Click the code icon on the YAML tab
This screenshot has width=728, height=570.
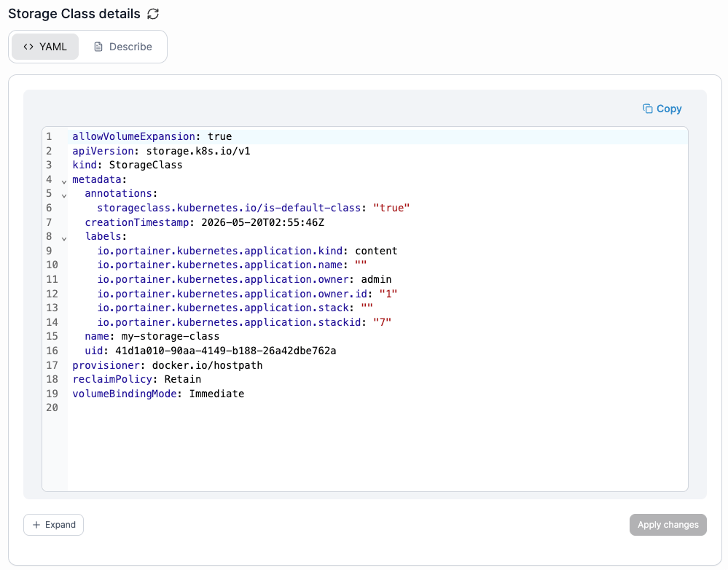(28, 47)
